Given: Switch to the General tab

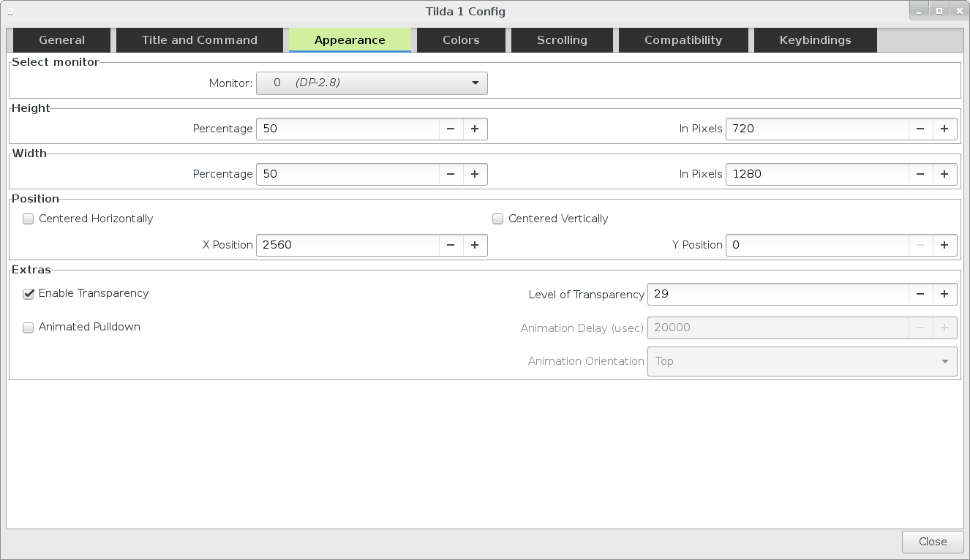Looking at the screenshot, I should click(61, 40).
